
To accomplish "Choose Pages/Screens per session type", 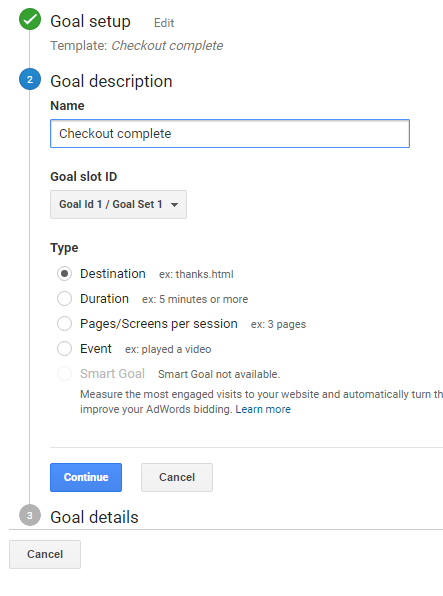I will 64,324.
